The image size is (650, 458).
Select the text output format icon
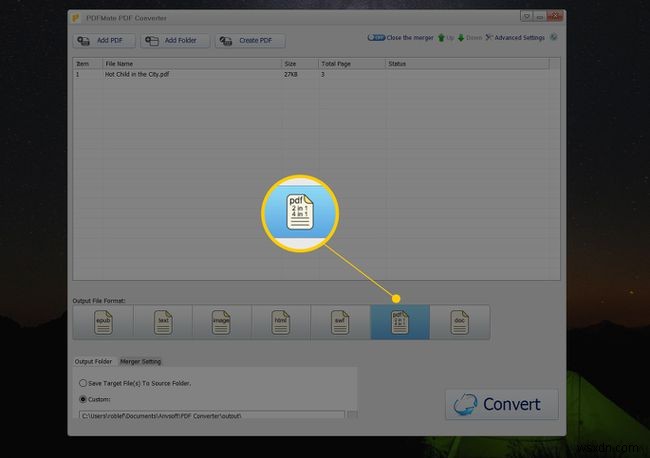tap(163, 322)
